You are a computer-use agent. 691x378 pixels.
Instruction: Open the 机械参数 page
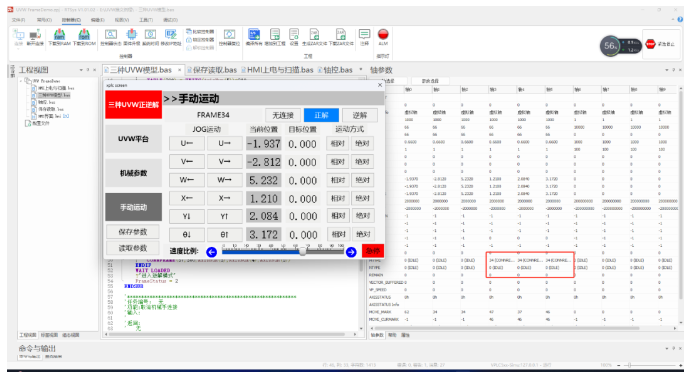(133, 173)
